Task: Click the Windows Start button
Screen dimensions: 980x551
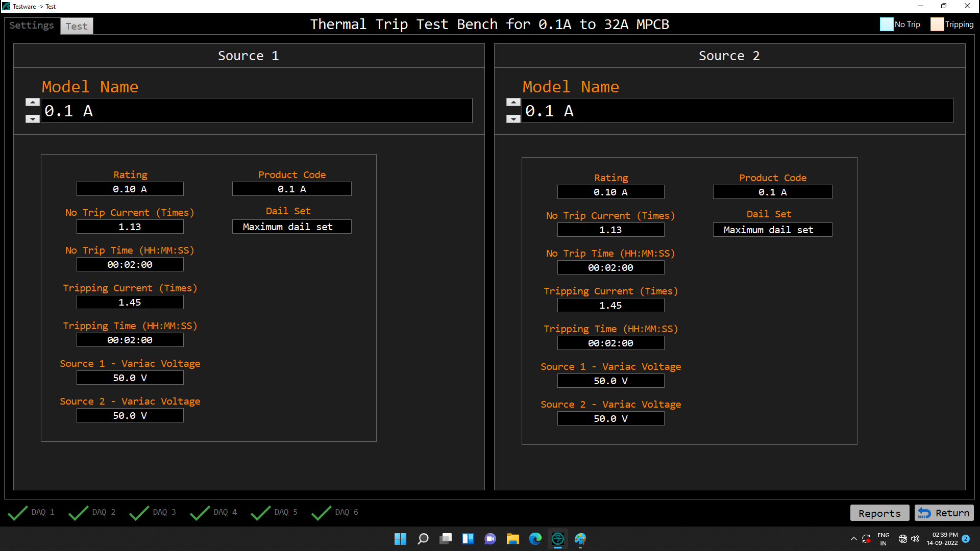Action: tap(401, 539)
